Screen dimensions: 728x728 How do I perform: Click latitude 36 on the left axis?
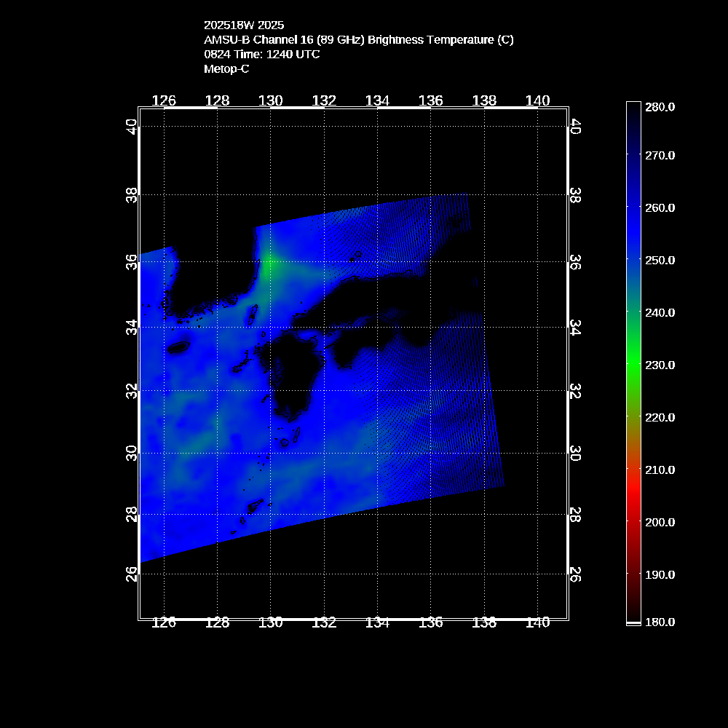coord(131,262)
